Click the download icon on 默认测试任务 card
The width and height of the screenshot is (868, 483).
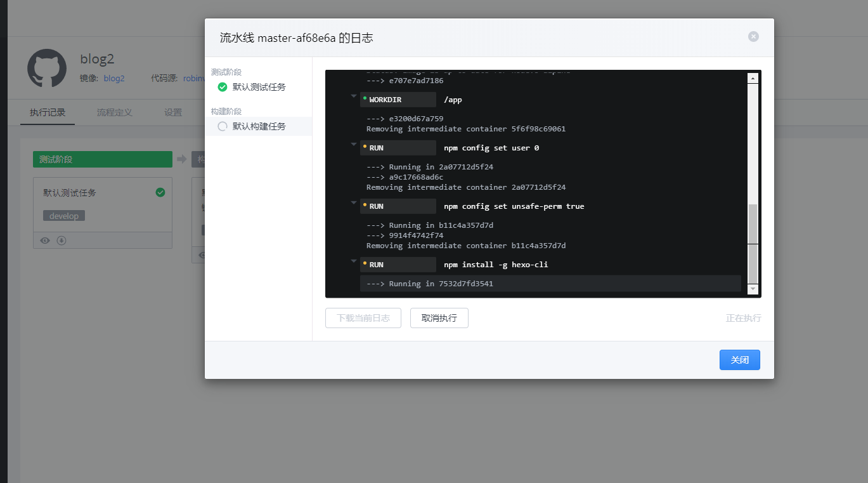(x=61, y=240)
